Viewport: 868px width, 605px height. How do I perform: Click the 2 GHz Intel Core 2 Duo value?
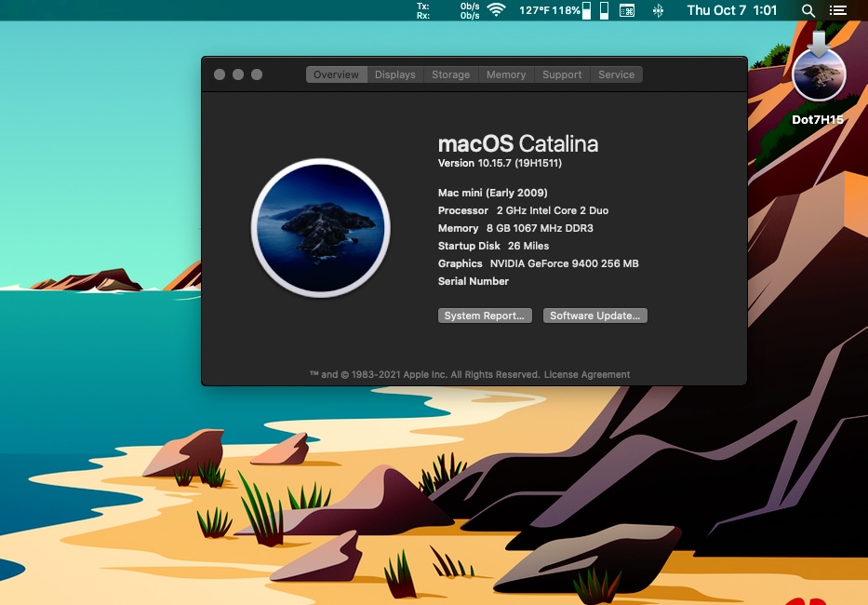[x=553, y=210]
